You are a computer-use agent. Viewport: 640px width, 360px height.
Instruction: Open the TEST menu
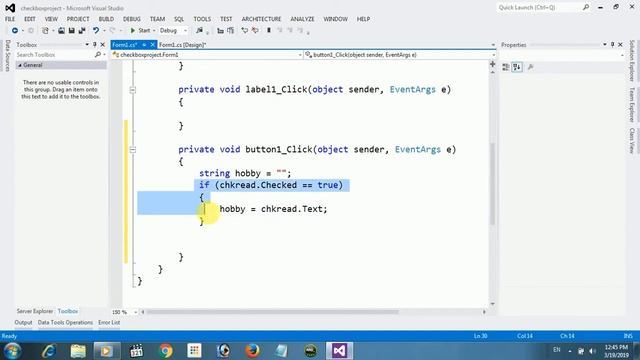click(x=226, y=19)
